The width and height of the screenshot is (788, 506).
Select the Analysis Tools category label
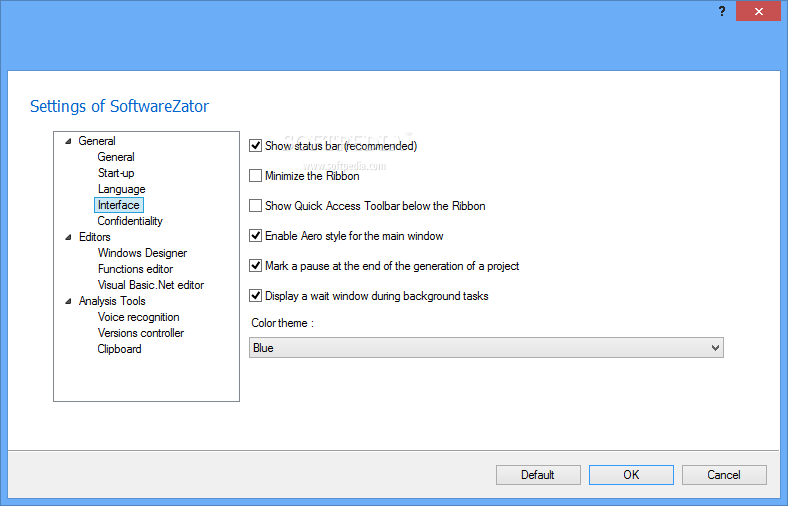[x=112, y=301]
